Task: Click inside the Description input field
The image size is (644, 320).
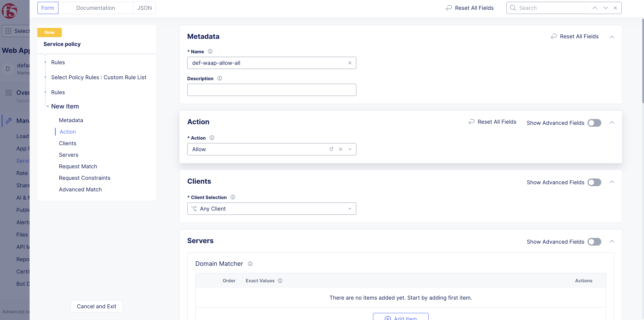Action: 272,89
